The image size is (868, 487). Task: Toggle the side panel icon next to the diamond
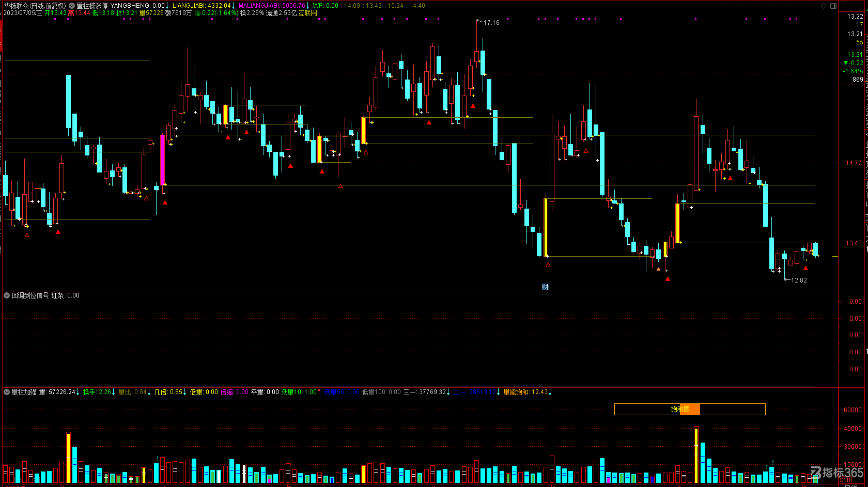[x=833, y=6]
